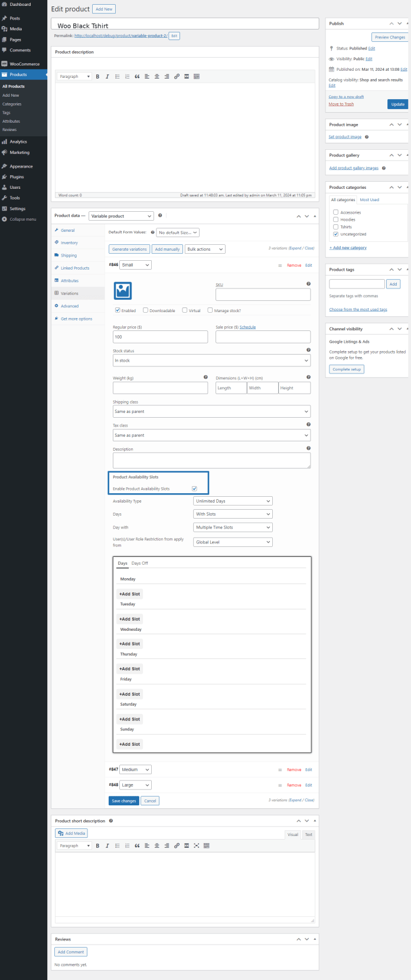Click italic icon in short description editor
The image size is (411, 980).
coord(107,845)
